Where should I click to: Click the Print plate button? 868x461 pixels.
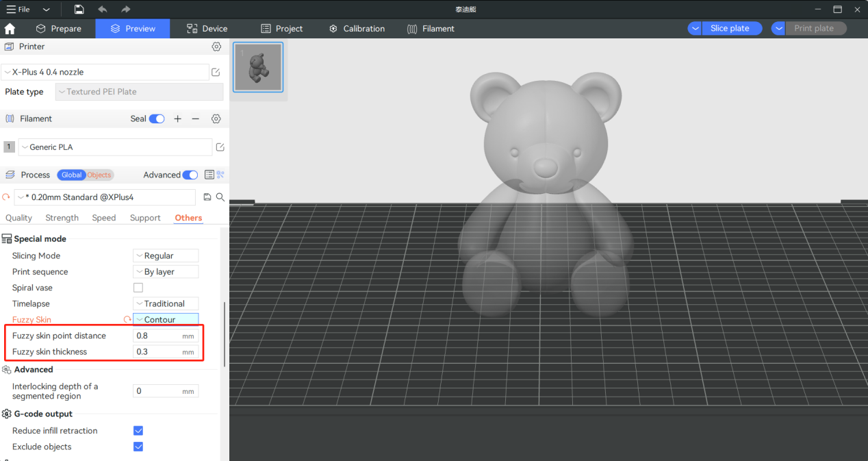[x=816, y=28]
